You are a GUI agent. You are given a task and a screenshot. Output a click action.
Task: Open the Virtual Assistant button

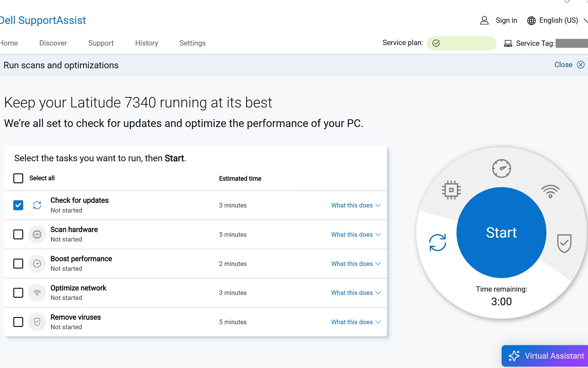(545, 356)
